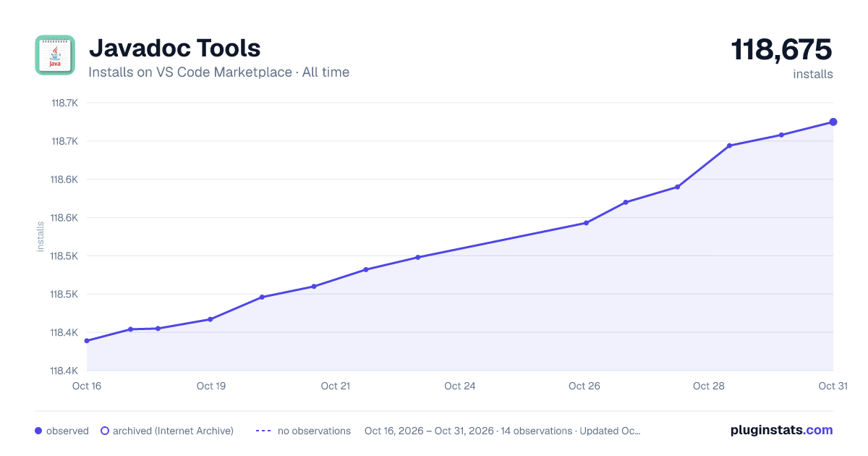Click the Oct 21 axis label
Viewport: 868px width, 456px height.
(336, 386)
